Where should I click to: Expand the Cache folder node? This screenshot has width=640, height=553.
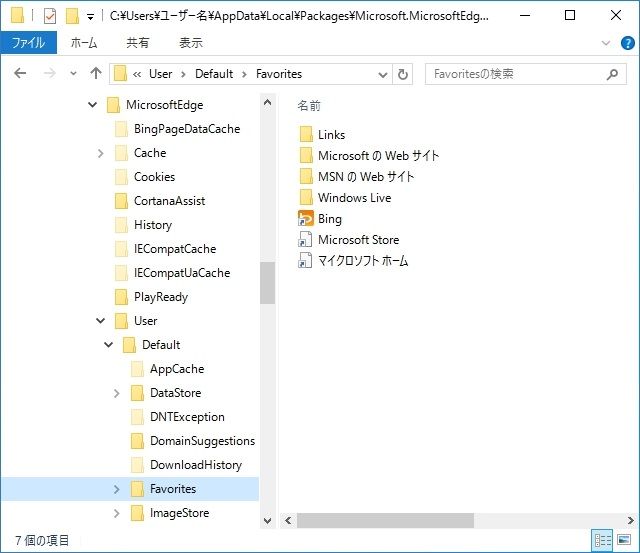click(100, 153)
